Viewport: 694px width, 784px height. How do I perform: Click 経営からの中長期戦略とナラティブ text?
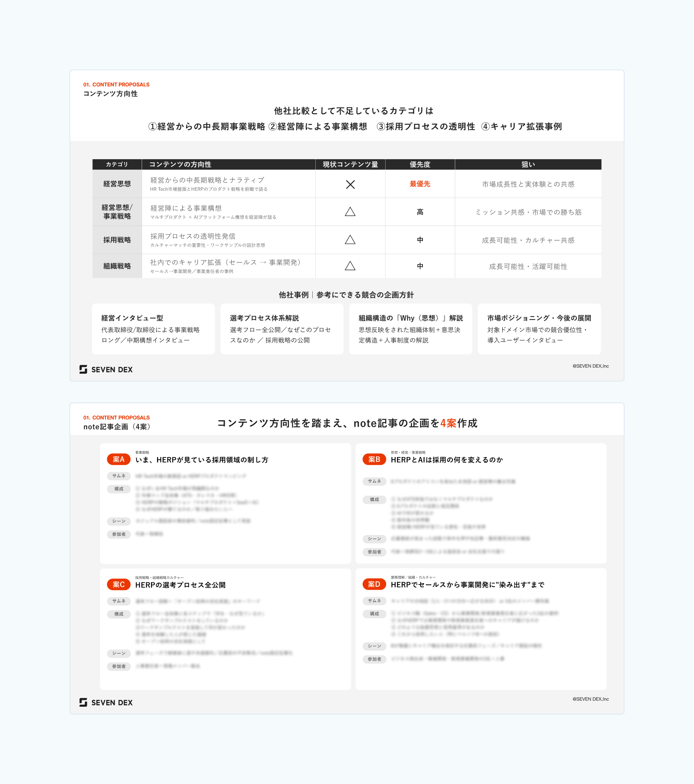tap(207, 180)
